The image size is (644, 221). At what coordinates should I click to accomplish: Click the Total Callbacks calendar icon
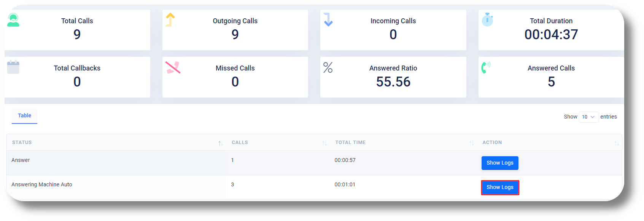(x=13, y=67)
